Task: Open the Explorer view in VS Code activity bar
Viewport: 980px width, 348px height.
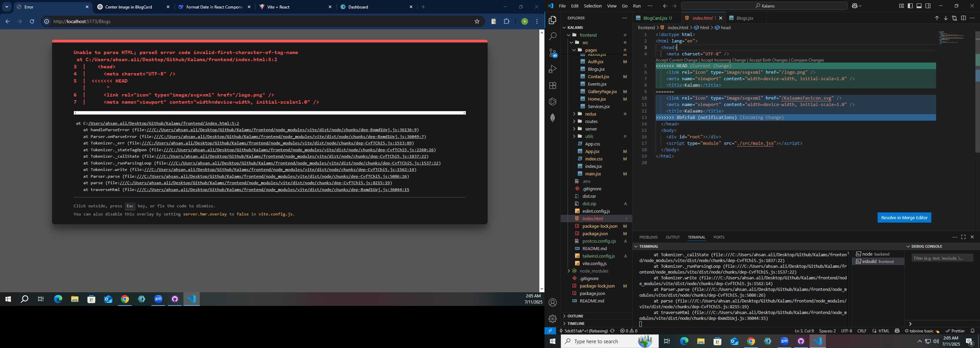Action: point(552,20)
